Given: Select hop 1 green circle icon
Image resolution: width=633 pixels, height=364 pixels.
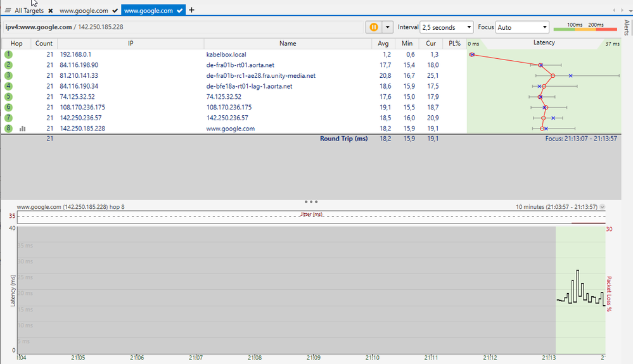Looking at the screenshot, I should [x=8, y=54].
